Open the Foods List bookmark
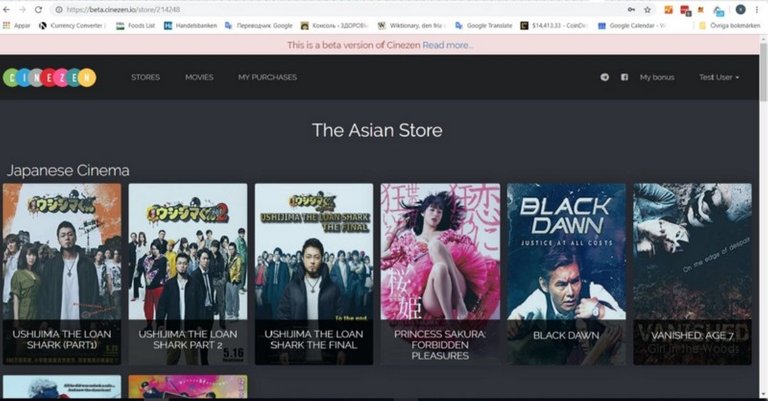The height and width of the screenshot is (401, 768). point(135,25)
